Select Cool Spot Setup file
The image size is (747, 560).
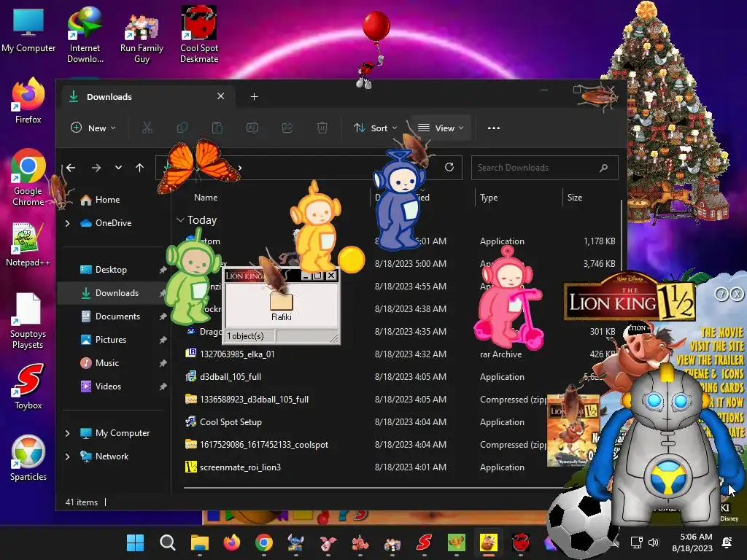(x=231, y=422)
